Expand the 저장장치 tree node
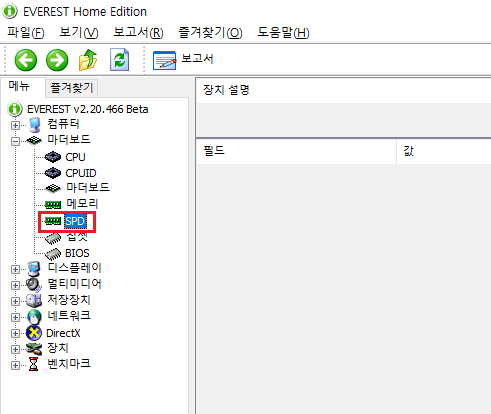 [15, 301]
